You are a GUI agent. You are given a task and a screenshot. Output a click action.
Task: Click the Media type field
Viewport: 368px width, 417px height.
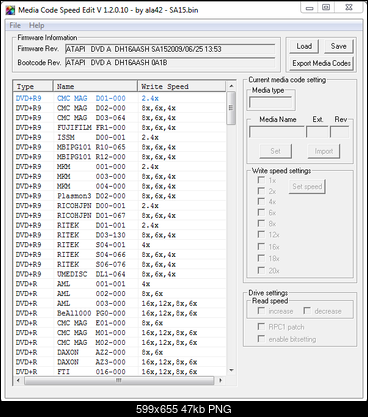[270, 103]
